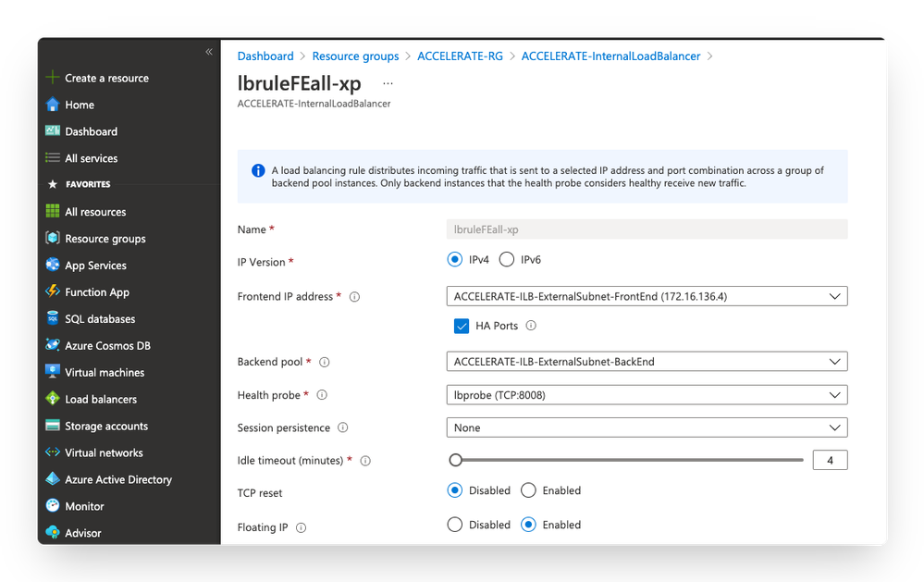Image resolution: width=924 pixels, height=582 pixels.
Task: Click the Load balancers icon
Action: (53, 399)
